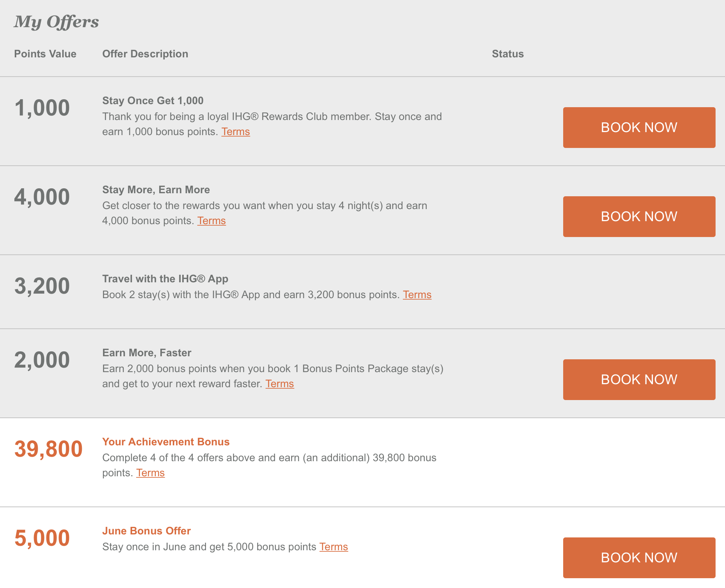View Terms for the June Bonus Offer
Viewport: 725px width, 588px height.
pos(334,547)
